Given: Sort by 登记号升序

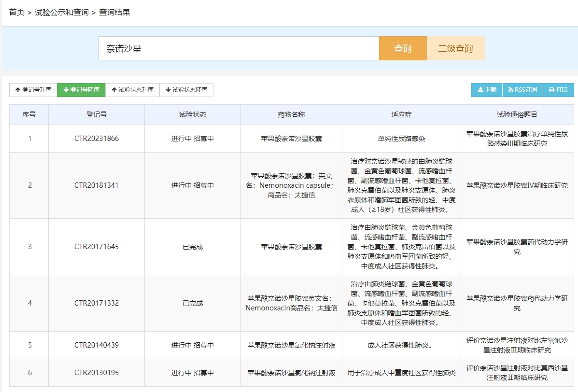Looking at the screenshot, I should click(33, 90).
